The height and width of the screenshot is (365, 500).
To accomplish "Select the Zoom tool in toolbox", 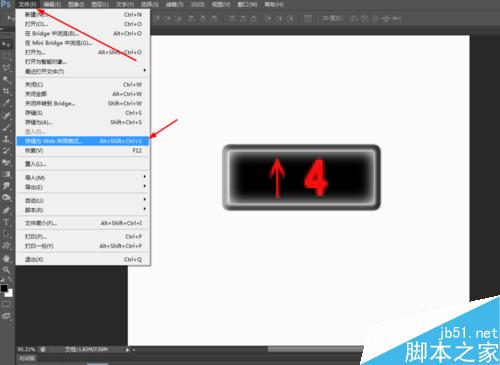I will 6,270.
